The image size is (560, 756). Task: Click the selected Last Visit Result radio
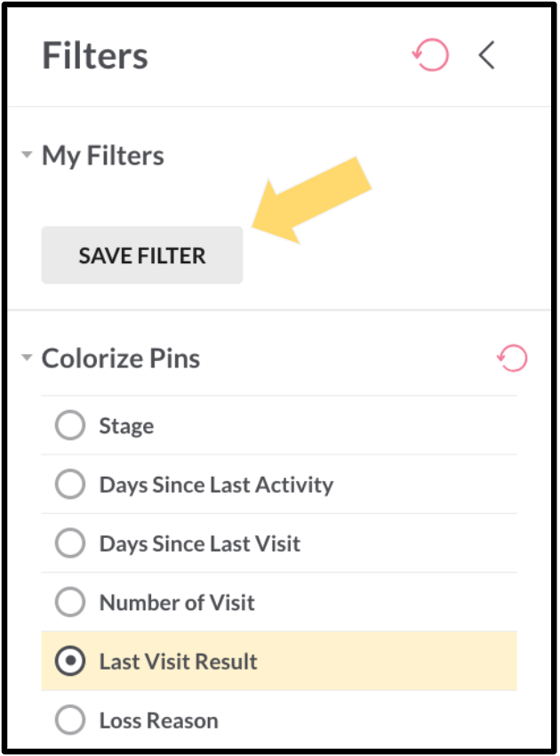point(70,661)
